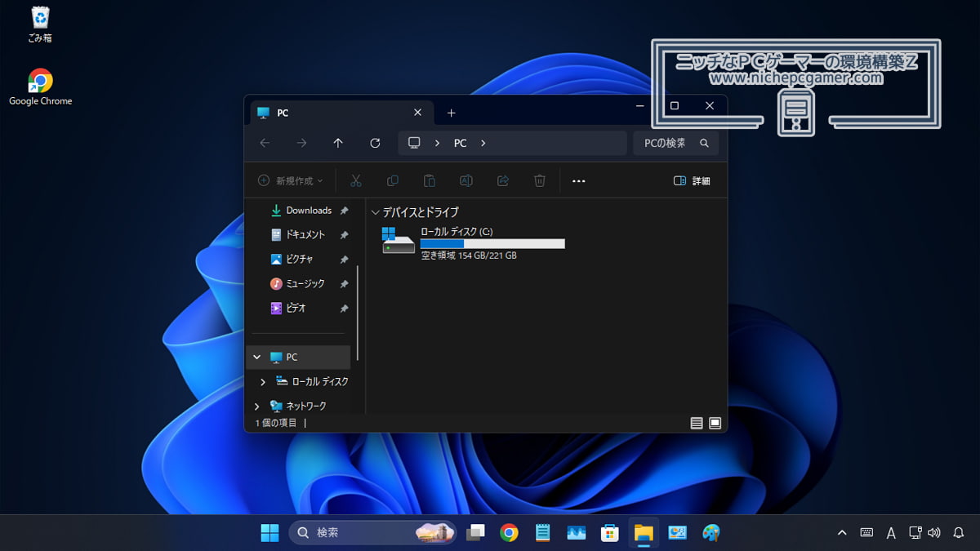980x551 pixels.
Task: Click the Delete trash icon
Action: tap(540, 180)
